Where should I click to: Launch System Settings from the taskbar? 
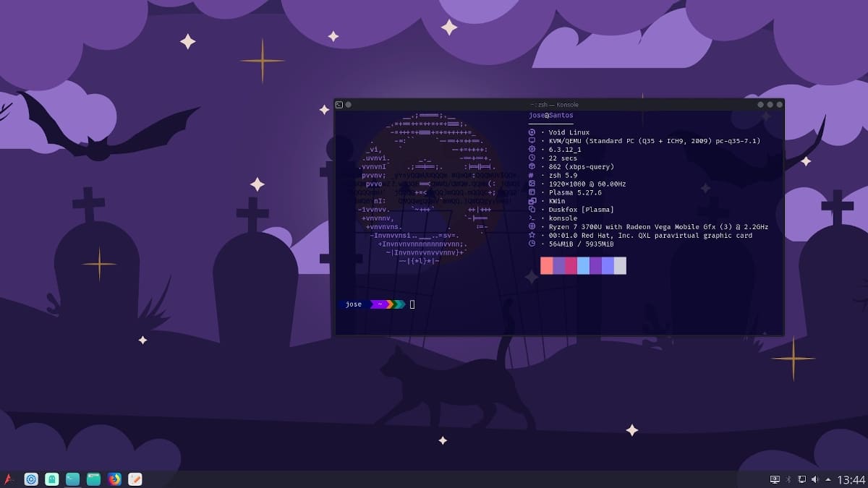coord(31,479)
